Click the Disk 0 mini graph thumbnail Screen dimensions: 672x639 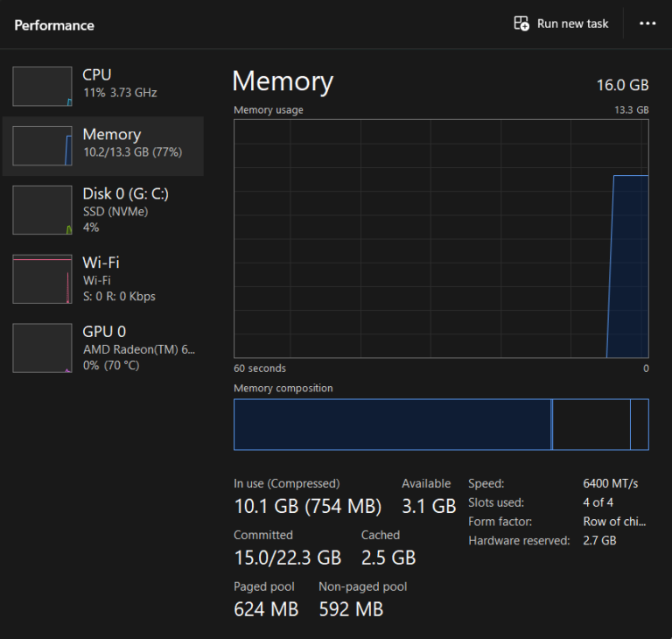[42, 210]
